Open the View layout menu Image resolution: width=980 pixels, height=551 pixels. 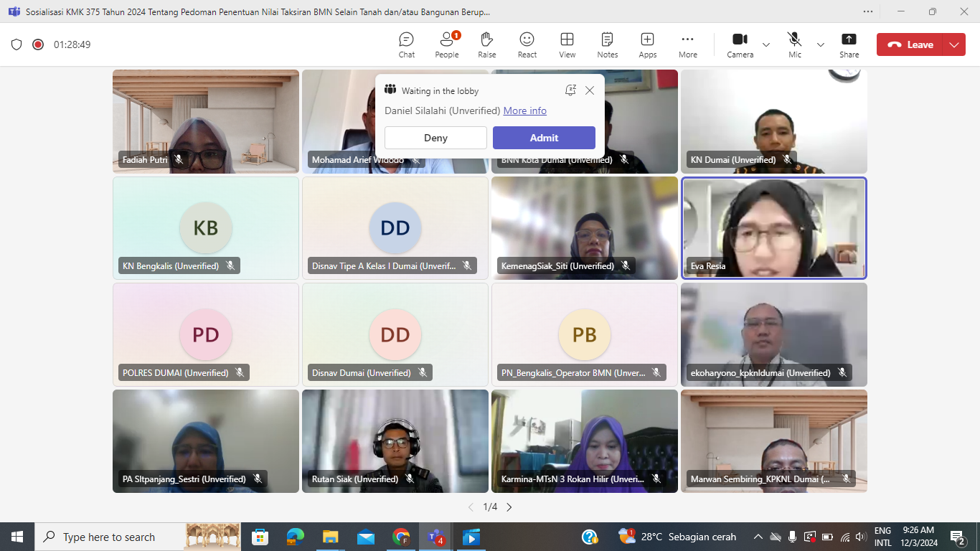click(567, 44)
